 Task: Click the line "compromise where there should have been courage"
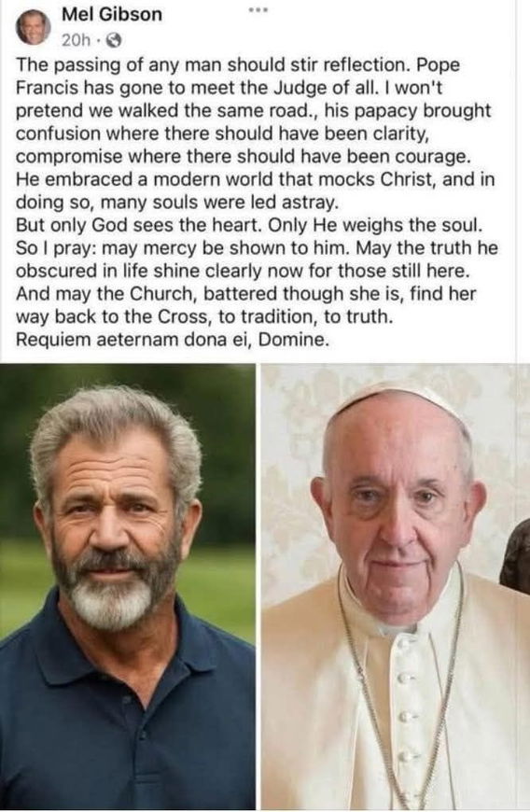[x=243, y=157]
